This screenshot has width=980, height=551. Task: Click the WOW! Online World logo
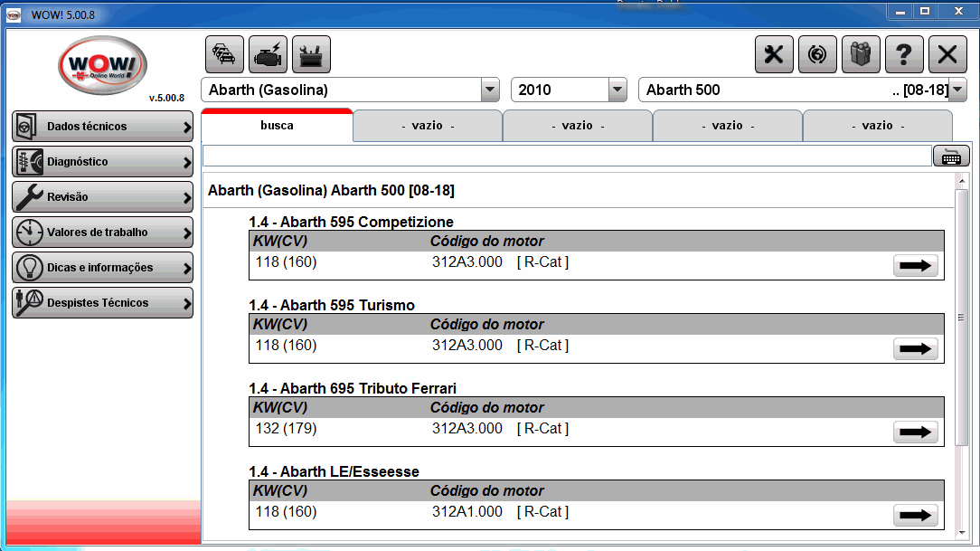pyautogui.click(x=102, y=65)
